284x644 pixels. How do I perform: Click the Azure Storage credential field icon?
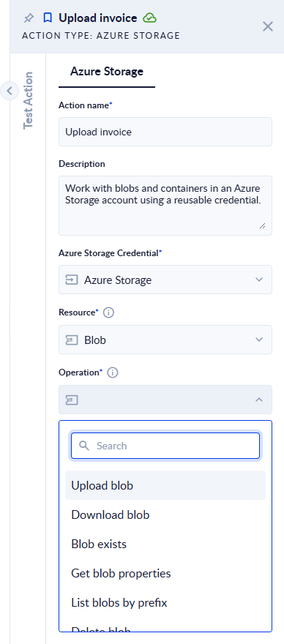pyautogui.click(x=72, y=280)
